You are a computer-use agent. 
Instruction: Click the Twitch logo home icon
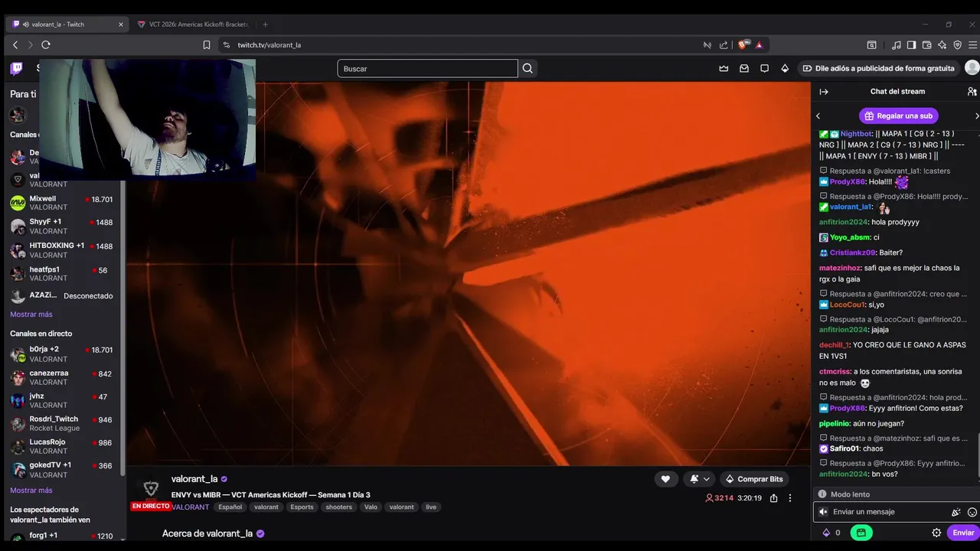click(16, 69)
